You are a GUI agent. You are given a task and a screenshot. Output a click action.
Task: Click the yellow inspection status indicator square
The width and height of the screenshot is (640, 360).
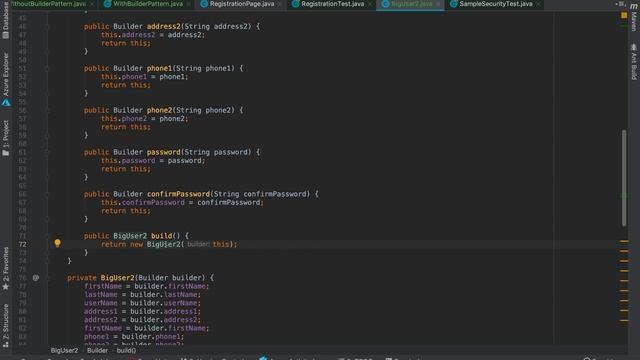[624, 16]
